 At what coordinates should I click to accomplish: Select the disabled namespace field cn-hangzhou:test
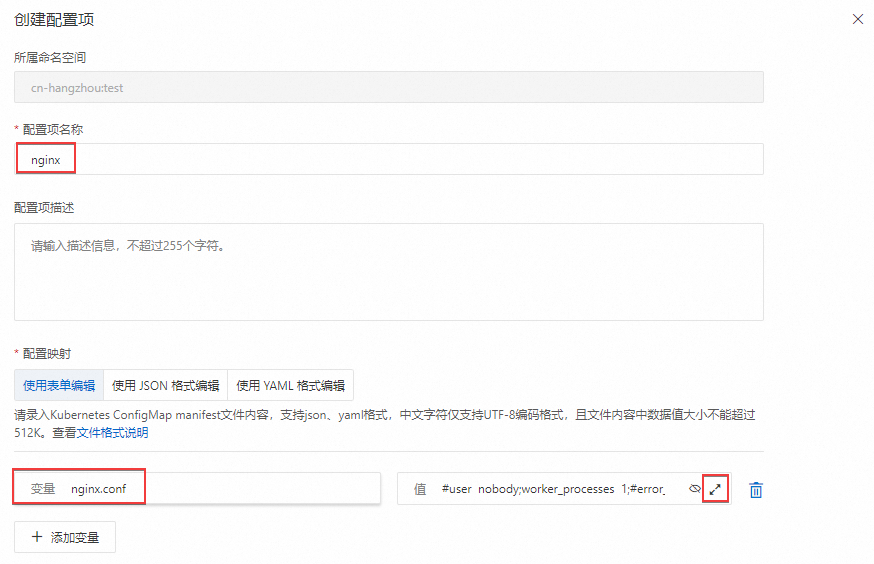[x=389, y=87]
